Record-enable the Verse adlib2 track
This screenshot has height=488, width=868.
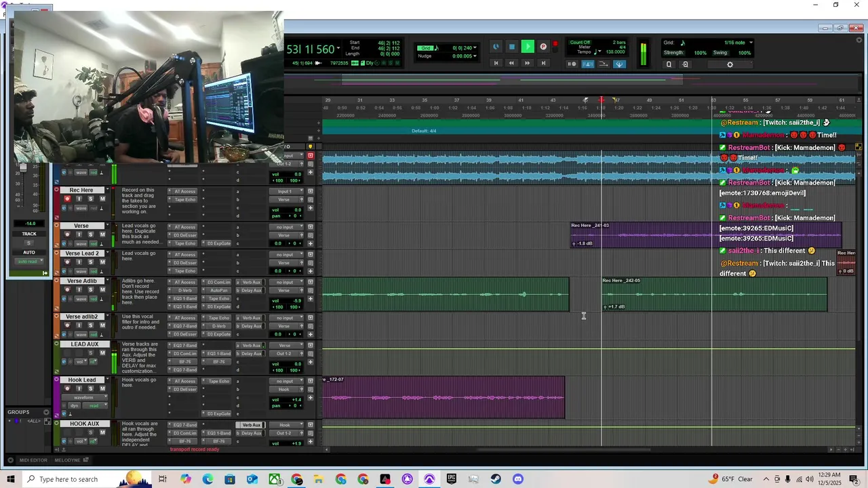67,325
